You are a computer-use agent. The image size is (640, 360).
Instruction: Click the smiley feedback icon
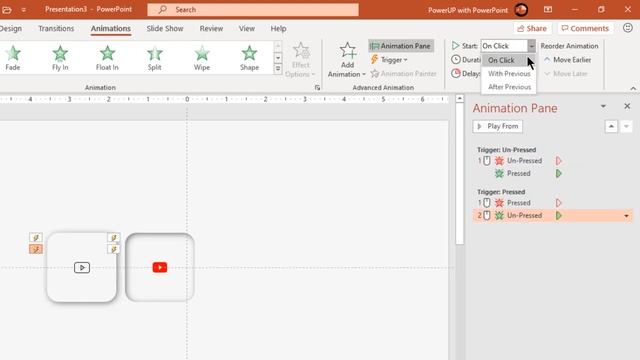click(628, 28)
